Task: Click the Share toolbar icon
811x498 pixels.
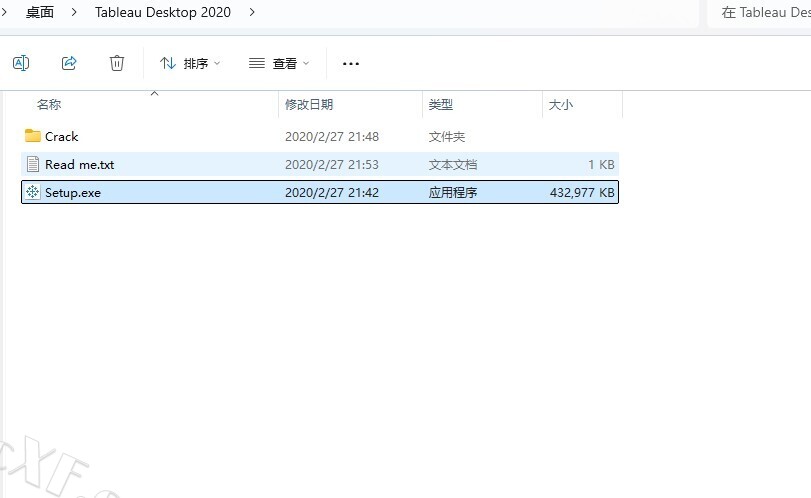Action: click(69, 63)
